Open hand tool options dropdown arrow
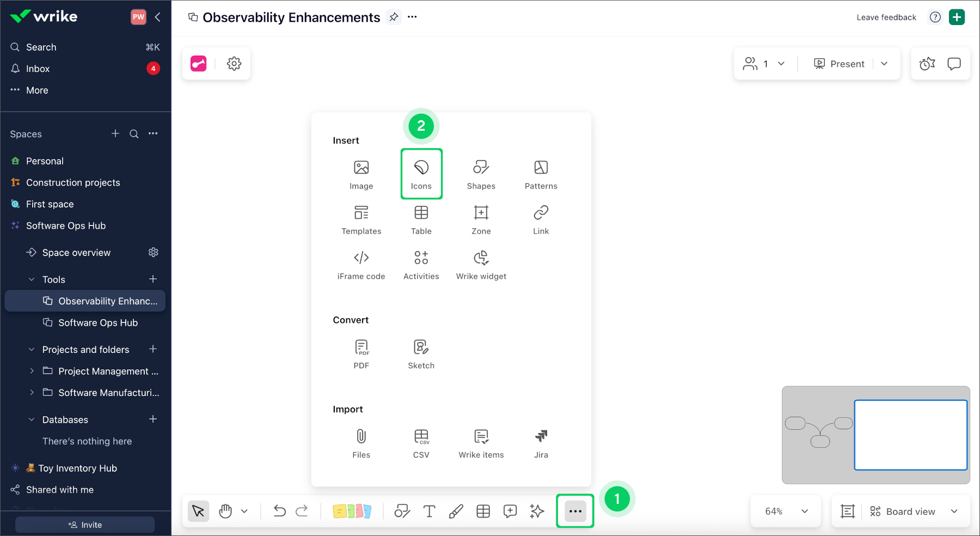980x536 pixels. pyautogui.click(x=244, y=511)
